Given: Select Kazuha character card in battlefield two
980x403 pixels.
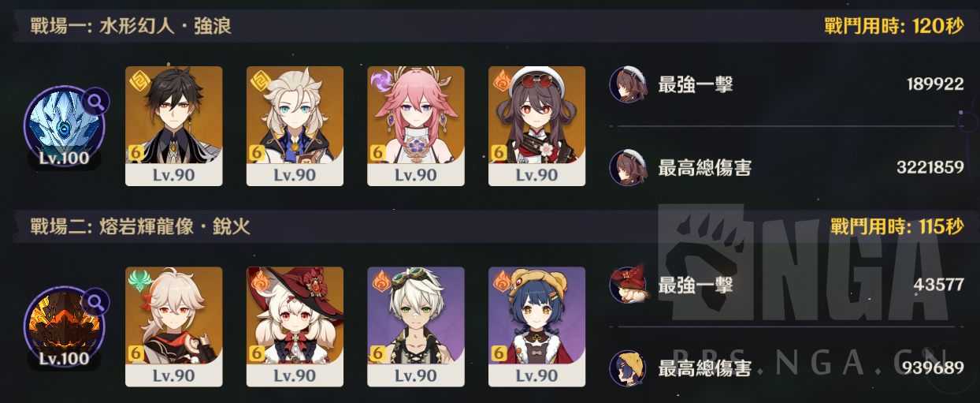Looking at the screenshot, I should [x=174, y=327].
